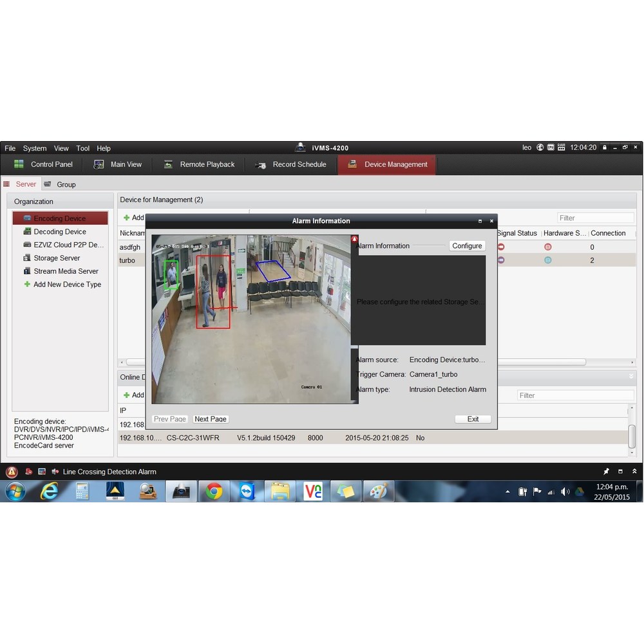Pin the alarm bar with the pushpin icon
644x644 pixels.
(606, 471)
